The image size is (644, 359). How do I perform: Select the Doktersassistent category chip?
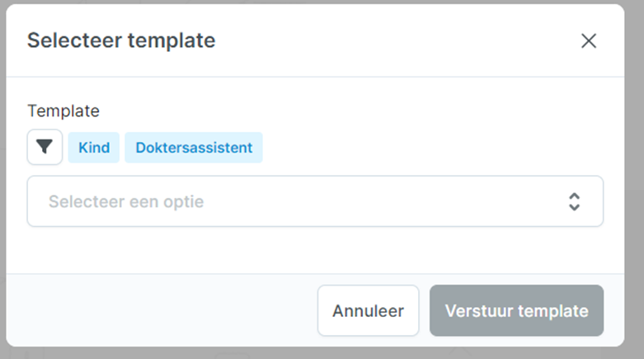(x=194, y=147)
